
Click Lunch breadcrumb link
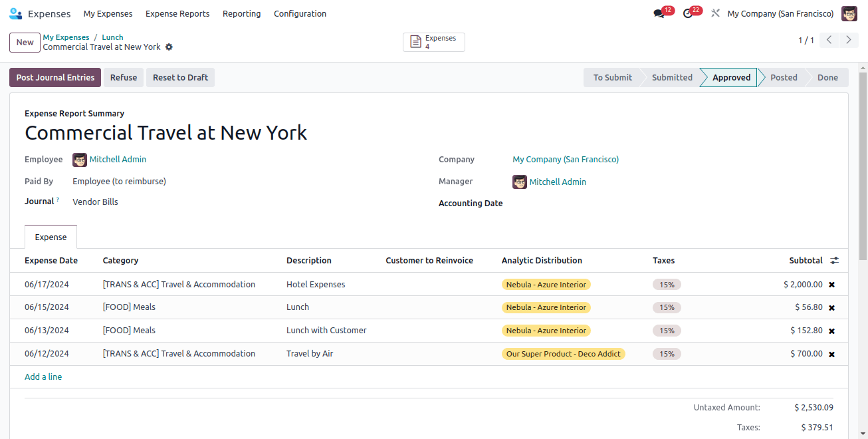(x=112, y=37)
